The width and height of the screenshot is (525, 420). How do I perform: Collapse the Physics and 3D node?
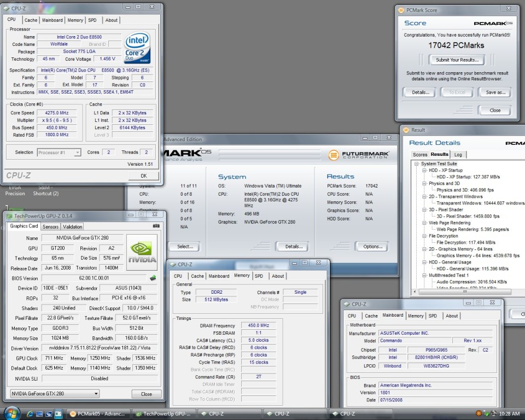pos(424,184)
